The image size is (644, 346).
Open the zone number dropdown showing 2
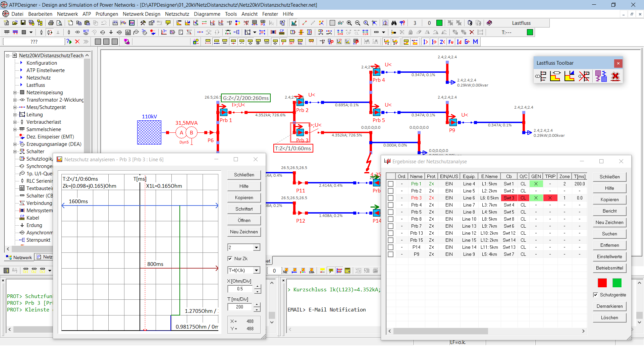click(x=257, y=247)
